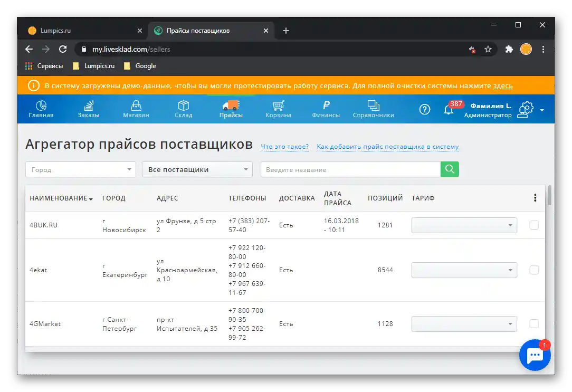Check the checkbox in the 4GMarket row
This screenshot has width=572, height=392.
pyautogui.click(x=533, y=323)
